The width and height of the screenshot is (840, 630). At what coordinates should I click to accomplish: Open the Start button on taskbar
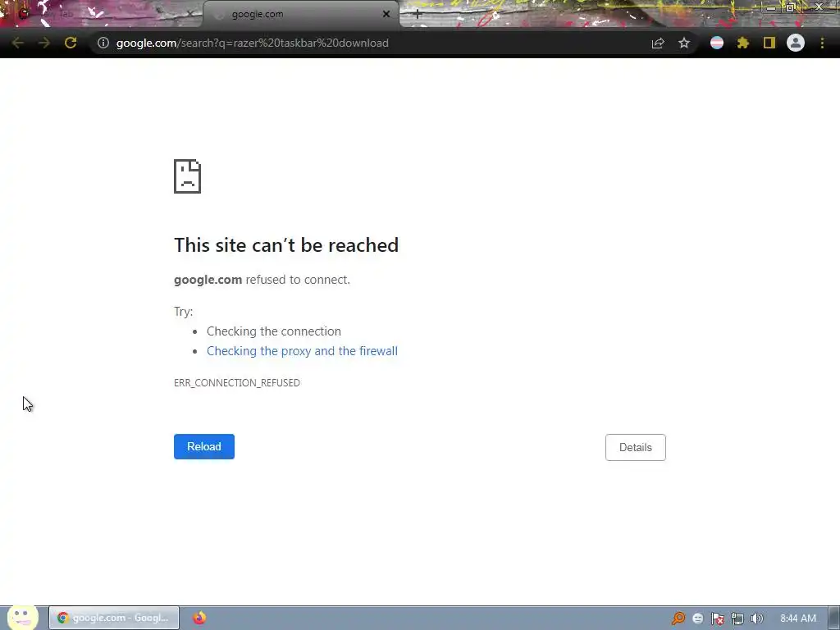(22, 617)
